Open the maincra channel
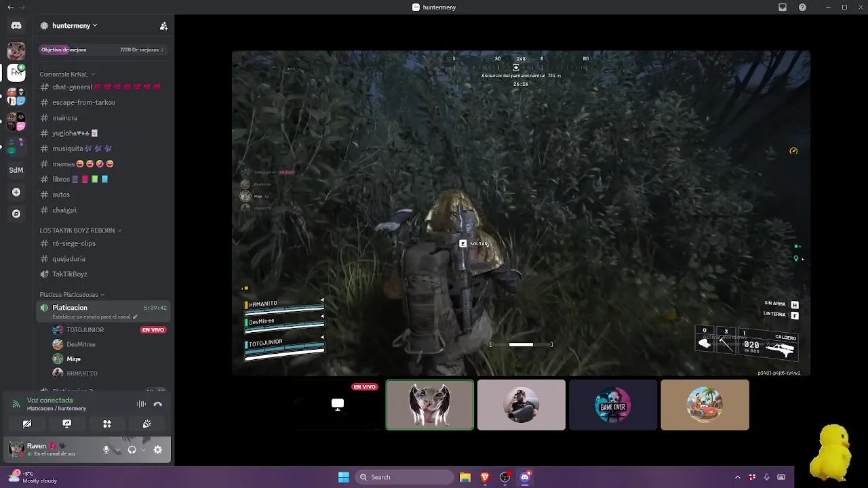This screenshot has width=868, height=488. click(x=103, y=118)
